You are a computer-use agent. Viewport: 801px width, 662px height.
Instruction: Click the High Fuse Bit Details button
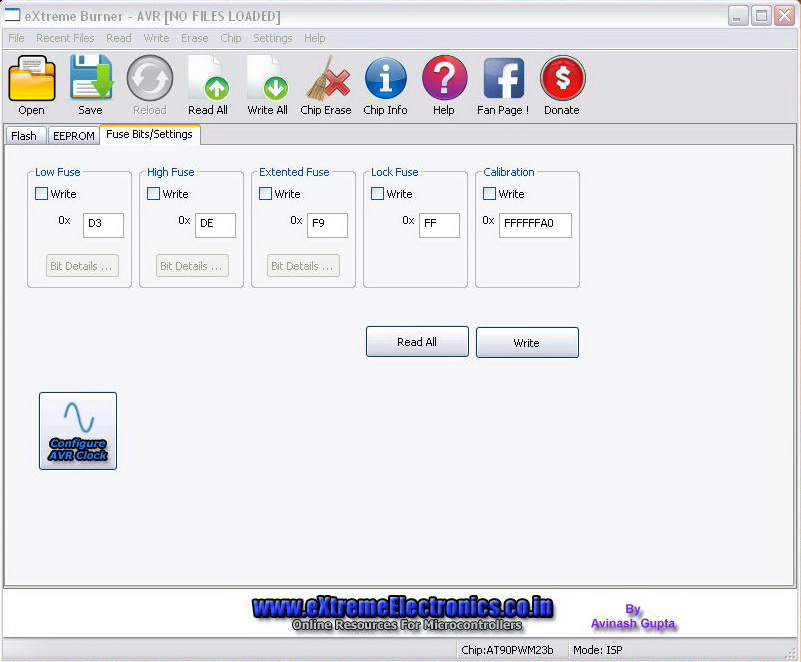pos(192,266)
